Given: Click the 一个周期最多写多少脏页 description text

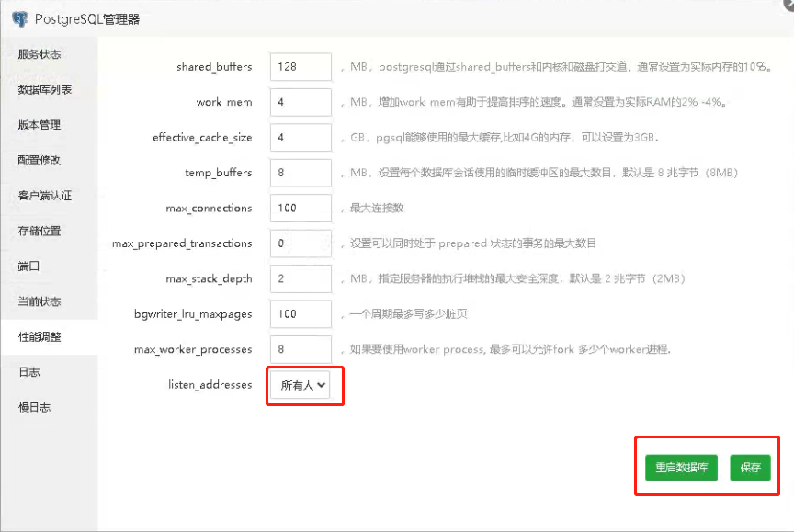Looking at the screenshot, I should pyautogui.click(x=409, y=314).
